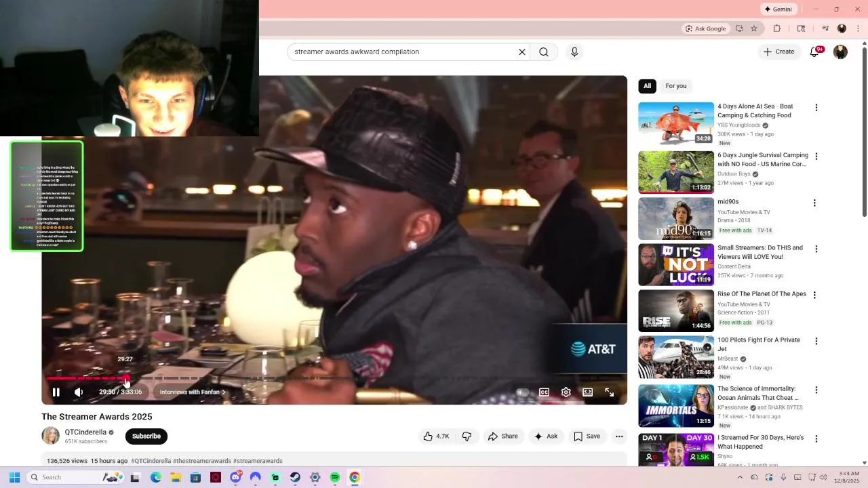This screenshot has height=488, width=868.
Task: Show hidden system tray icons chevron
Action: point(740,477)
